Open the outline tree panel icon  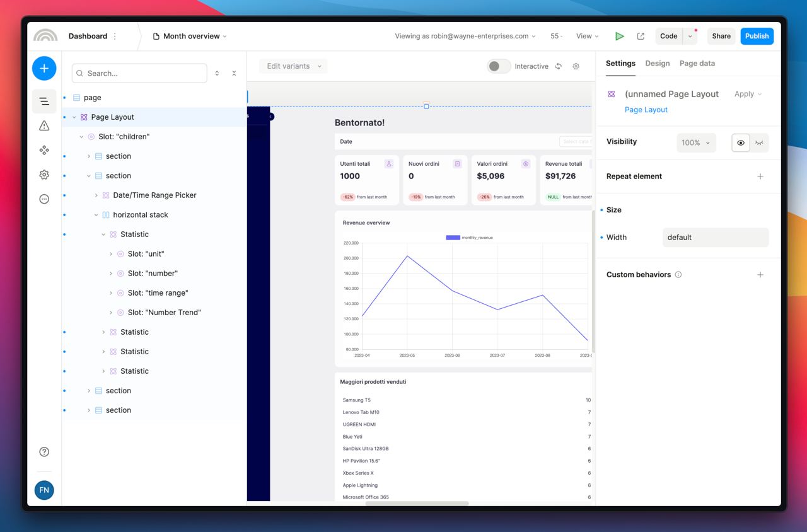tap(44, 101)
